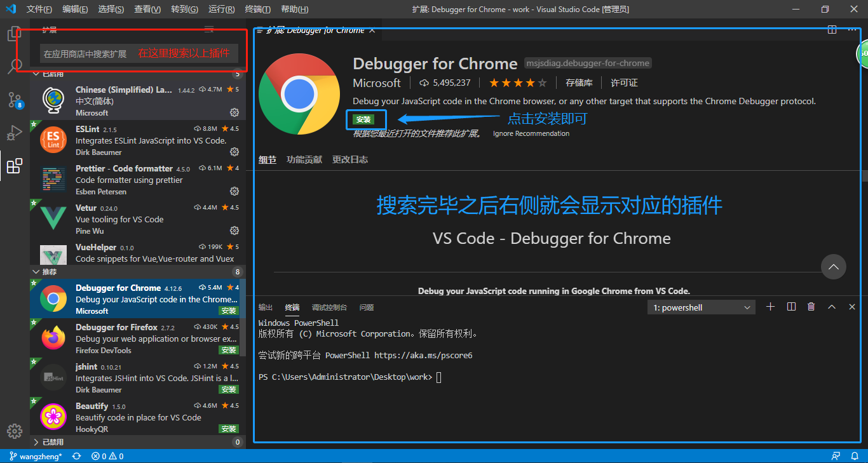
Task: Click the extension star rating
Action: click(x=517, y=83)
